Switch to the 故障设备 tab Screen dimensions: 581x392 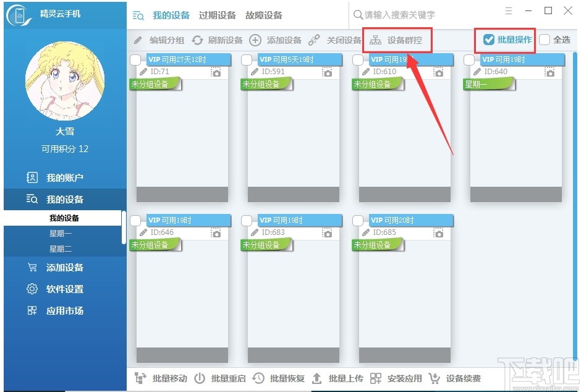(263, 15)
